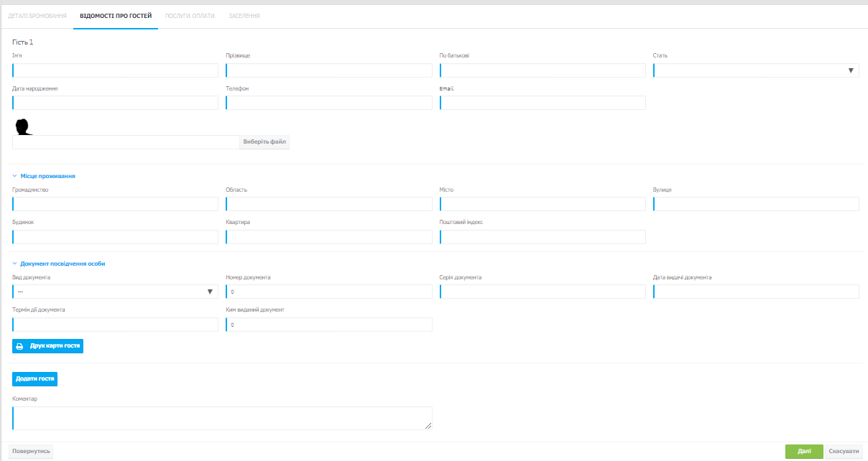Click the guest avatar silhouette image
The width and height of the screenshot is (868, 461).
coord(25,126)
